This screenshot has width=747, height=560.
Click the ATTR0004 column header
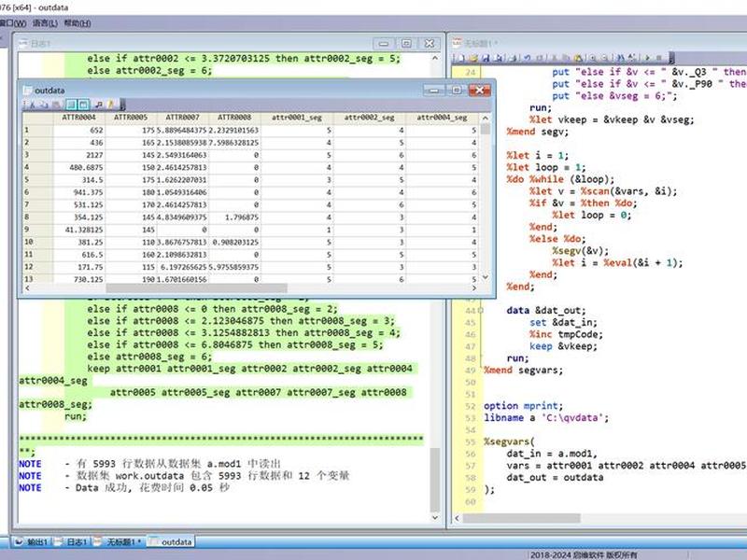pyautogui.click(x=79, y=118)
